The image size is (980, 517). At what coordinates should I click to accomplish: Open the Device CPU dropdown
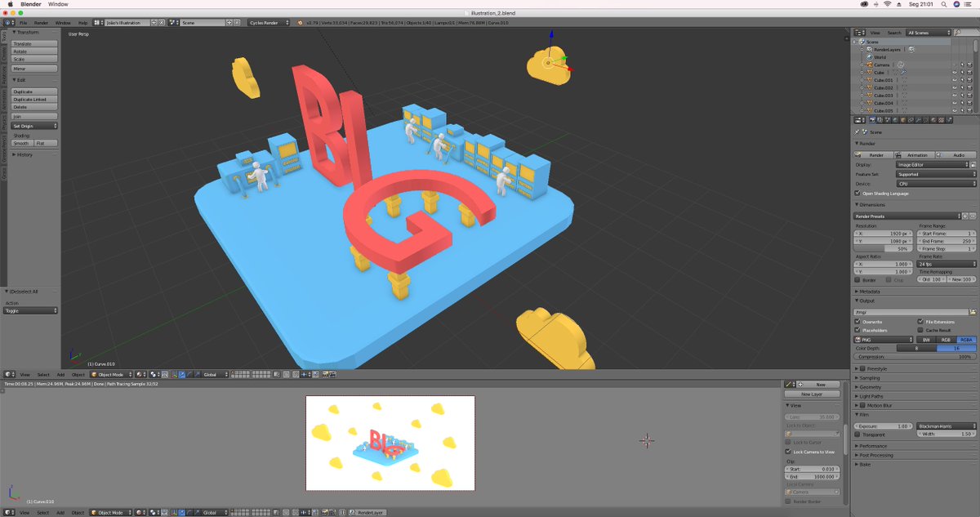coord(936,184)
